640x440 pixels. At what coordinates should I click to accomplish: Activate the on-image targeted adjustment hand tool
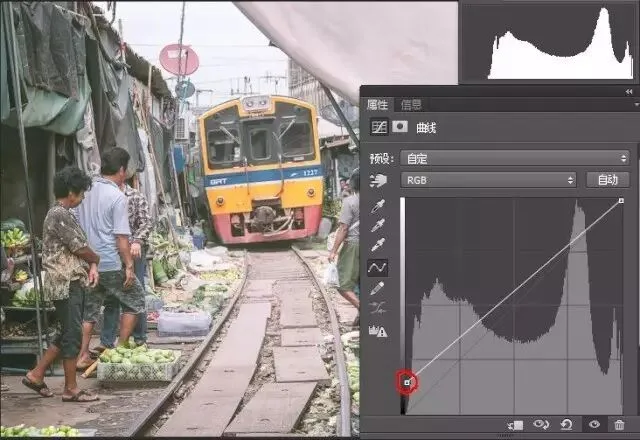coord(378,180)
